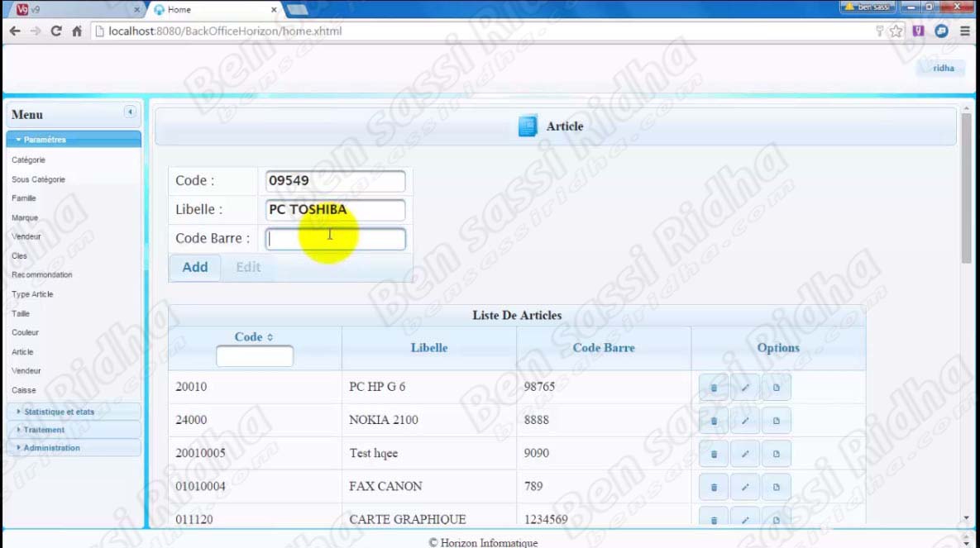Viewport: 980px width, 548px height.
Task: Focus the Code Barre input field
Action: pyautogui.click(x=335, y=239)
